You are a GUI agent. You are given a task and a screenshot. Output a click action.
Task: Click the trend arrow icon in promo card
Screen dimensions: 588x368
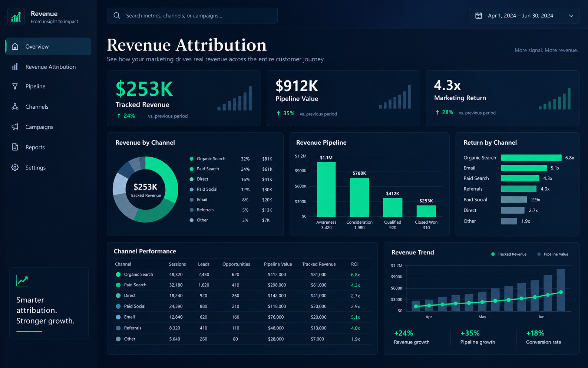[22, 280]
